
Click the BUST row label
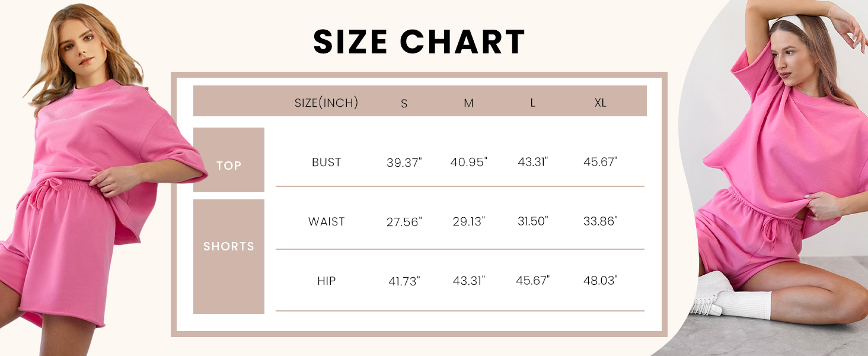(327, 162)
